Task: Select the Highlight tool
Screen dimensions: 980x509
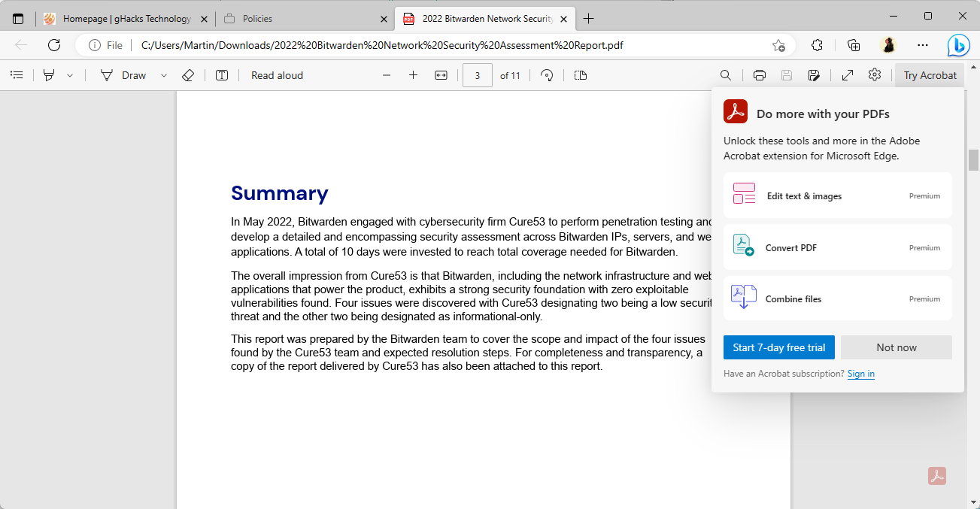Action: pyautogui.click(x=49, y=75)
